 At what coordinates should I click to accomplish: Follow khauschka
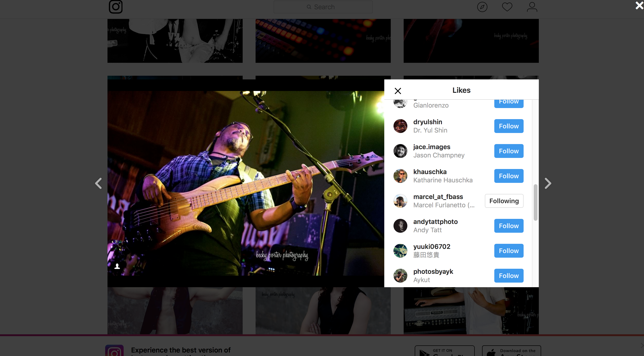(509, 176)
